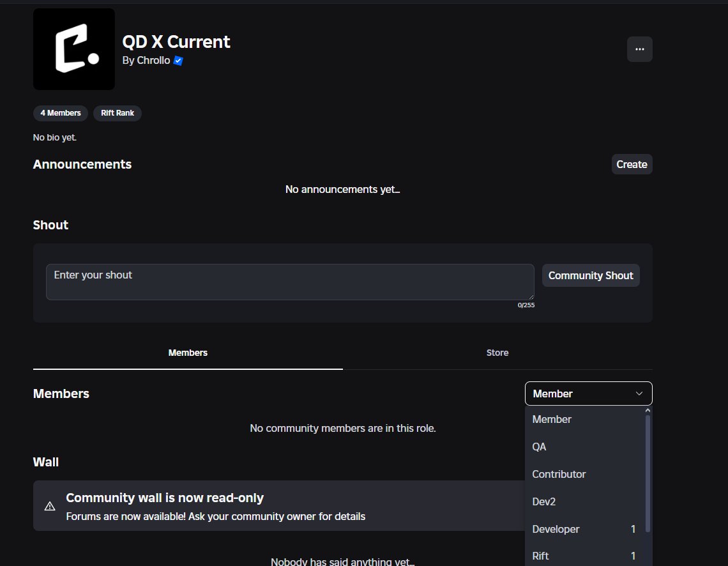This screenshot has width=728, height=566.
Task: Click the role dropdown chevron arrow
Action: pos(639,394)
